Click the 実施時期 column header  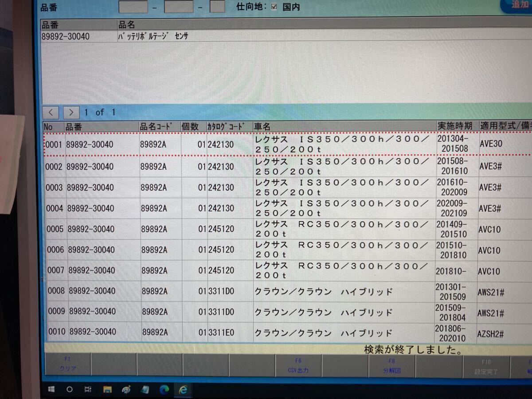457,126
